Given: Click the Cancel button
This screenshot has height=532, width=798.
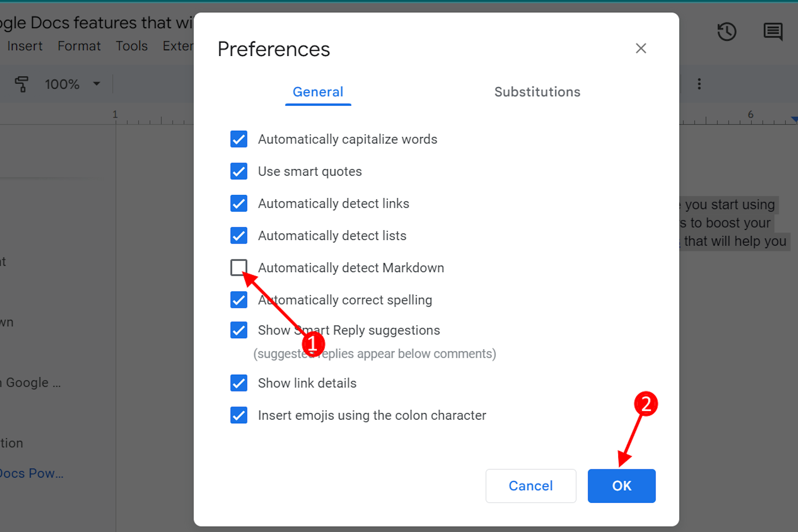Looking at the screenshot, I should 530,486.
